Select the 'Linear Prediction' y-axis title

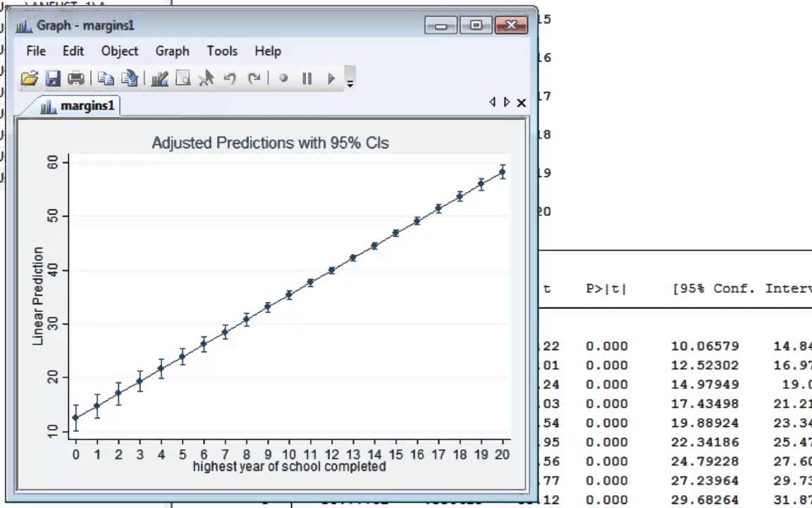38,296
